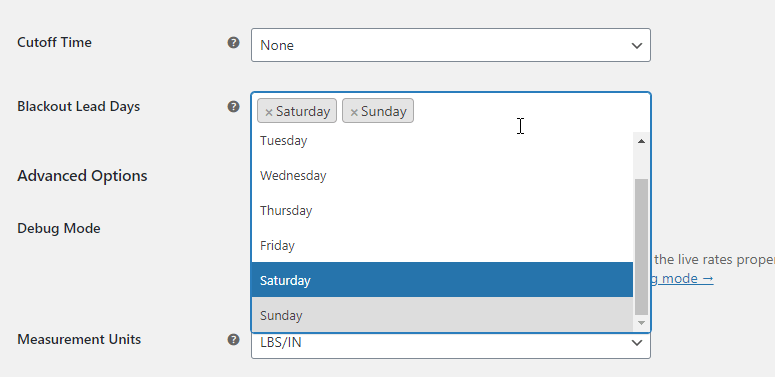Open the Cutoff Time dropdown
The image size is (775, 377).
click(451, 45)
